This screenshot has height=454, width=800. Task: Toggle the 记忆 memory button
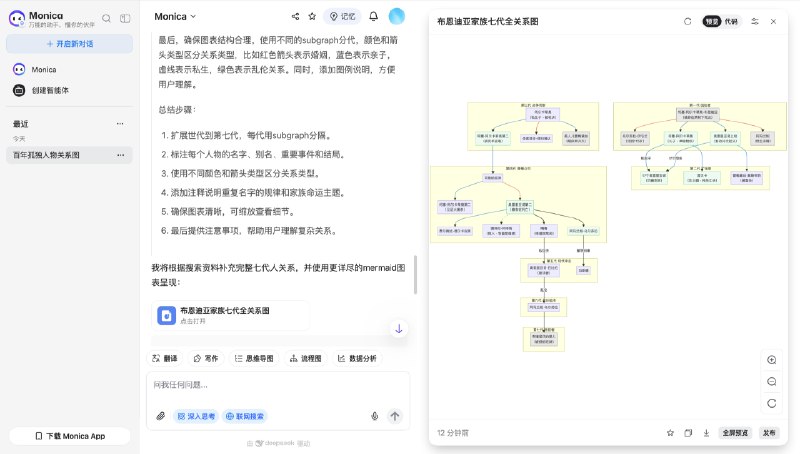(x=342, y=16)
